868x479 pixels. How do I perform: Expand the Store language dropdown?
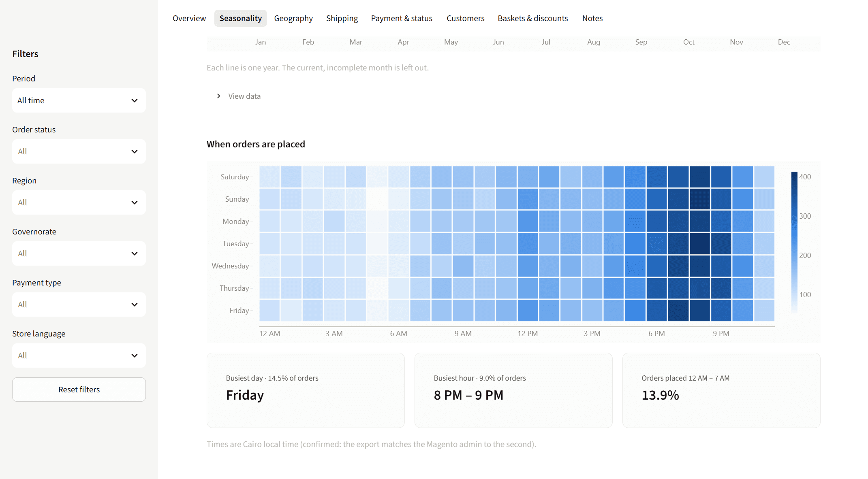pos(79,356)
